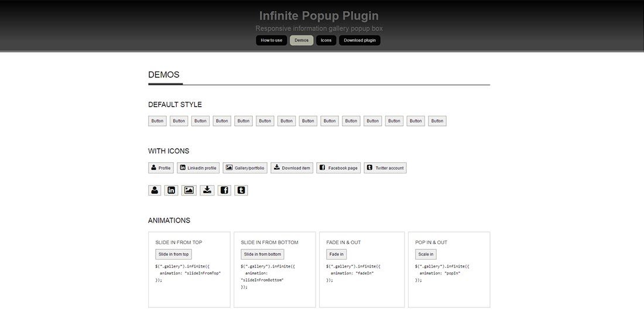Click the Responsive information gallery popup box subtitle
This screenshot has height=322, width=644.
tap(319, 29)
